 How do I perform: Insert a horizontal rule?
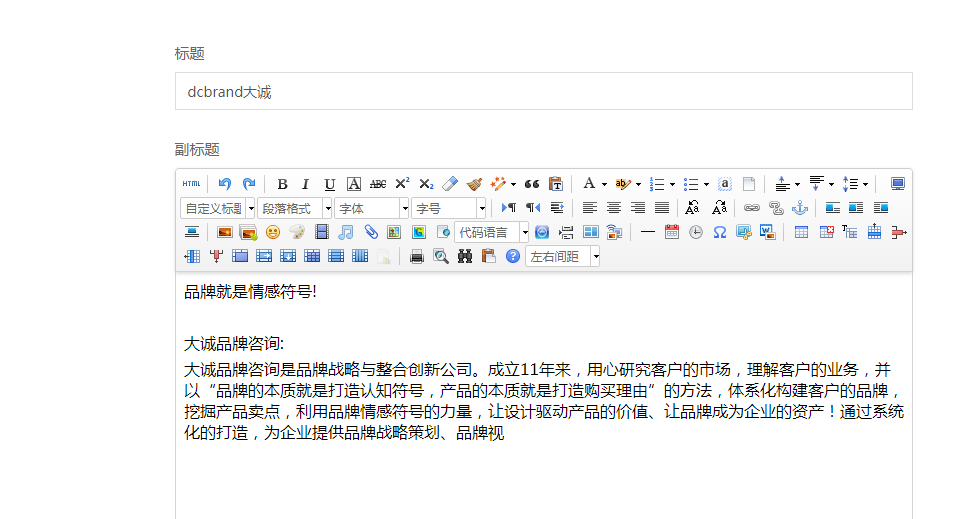point(648,232)
